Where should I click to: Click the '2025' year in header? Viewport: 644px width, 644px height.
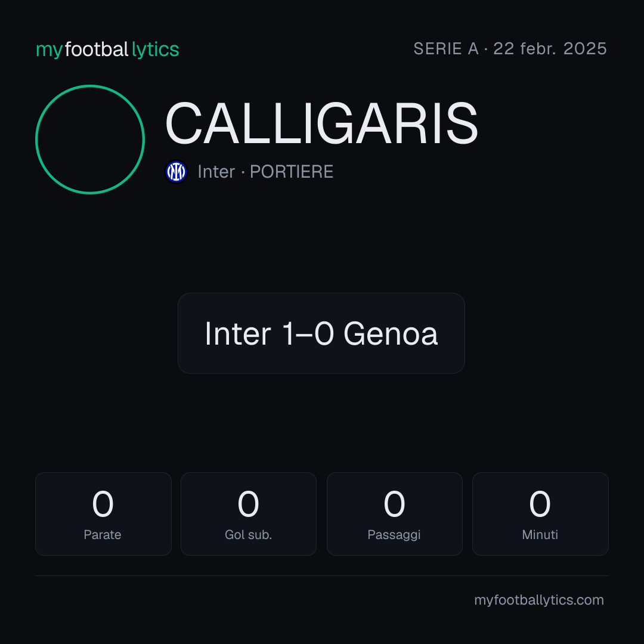point(585,49)
